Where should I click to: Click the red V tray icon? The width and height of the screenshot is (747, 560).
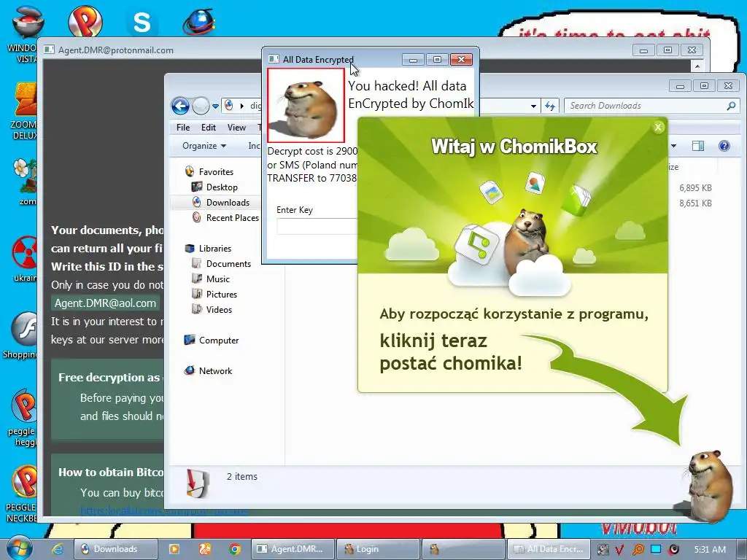pos(619,550)
